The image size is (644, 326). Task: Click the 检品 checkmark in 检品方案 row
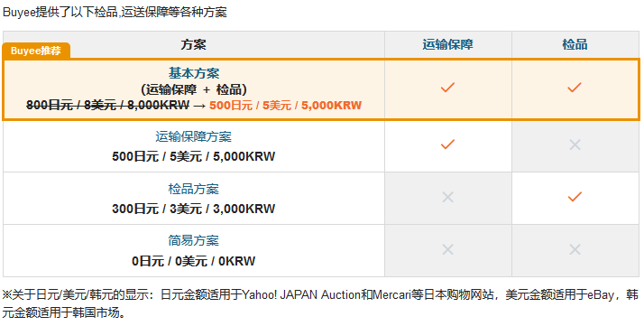[x=575, y=197]
